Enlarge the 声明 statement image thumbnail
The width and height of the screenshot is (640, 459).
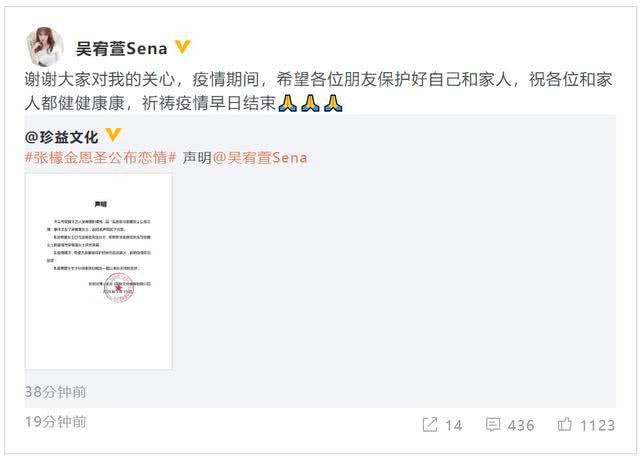click(98, 272)
